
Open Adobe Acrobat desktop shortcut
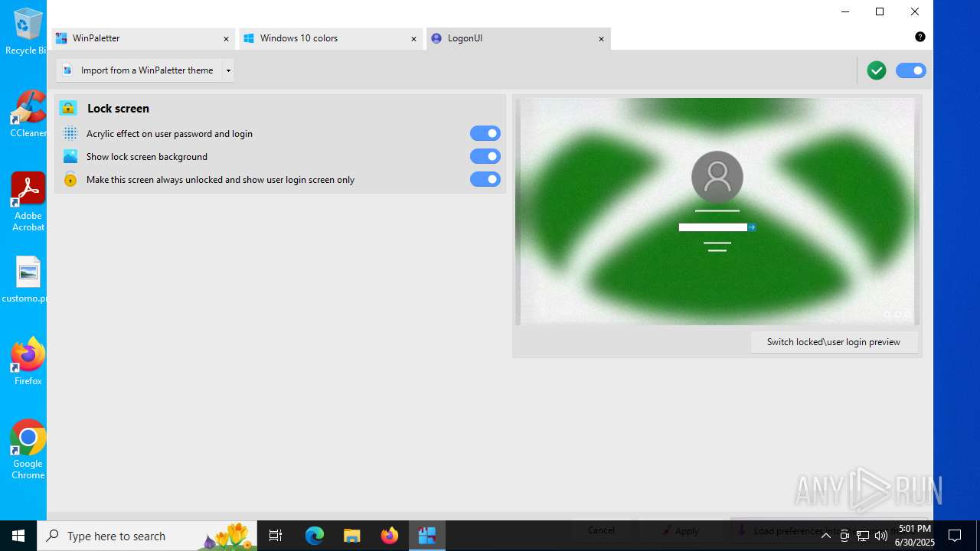click(x=28, y=202)
